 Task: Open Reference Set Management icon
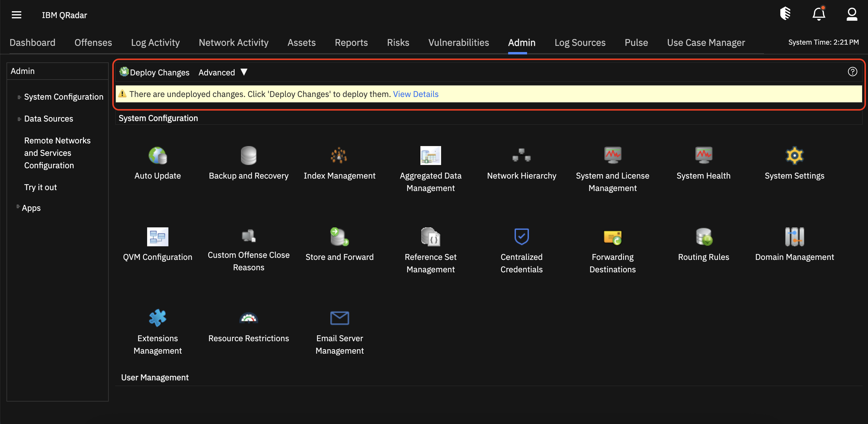(x=430, y=237)
